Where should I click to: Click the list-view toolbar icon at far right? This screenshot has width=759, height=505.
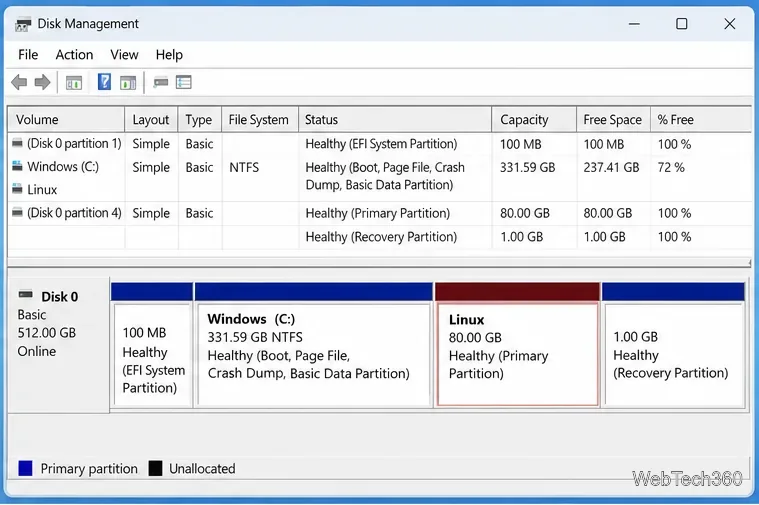tap(184, 82)
